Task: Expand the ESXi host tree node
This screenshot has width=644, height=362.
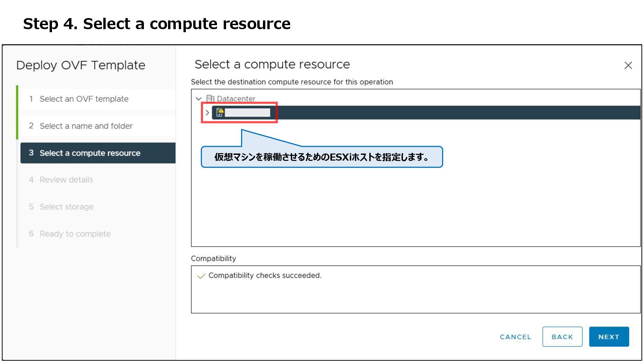Action: (x=207, y=113)
